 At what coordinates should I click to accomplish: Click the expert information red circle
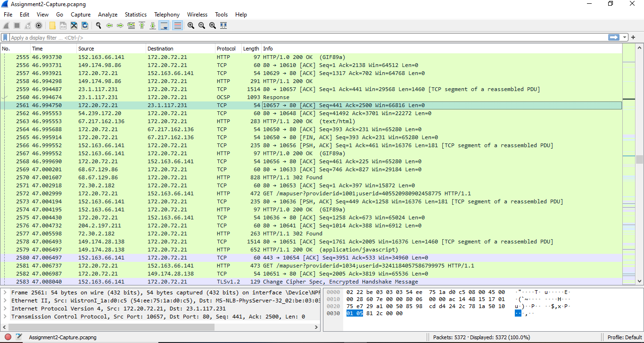[x=8, y=337]
